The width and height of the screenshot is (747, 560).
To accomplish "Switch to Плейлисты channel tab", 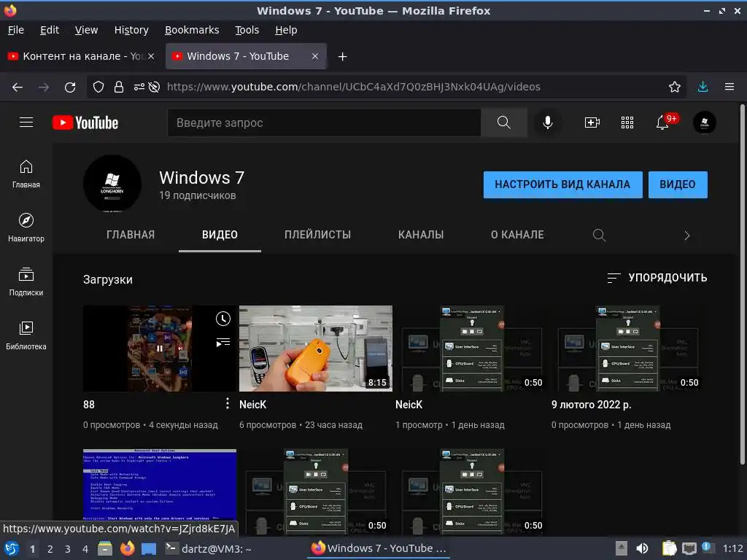I will (318, 235).
